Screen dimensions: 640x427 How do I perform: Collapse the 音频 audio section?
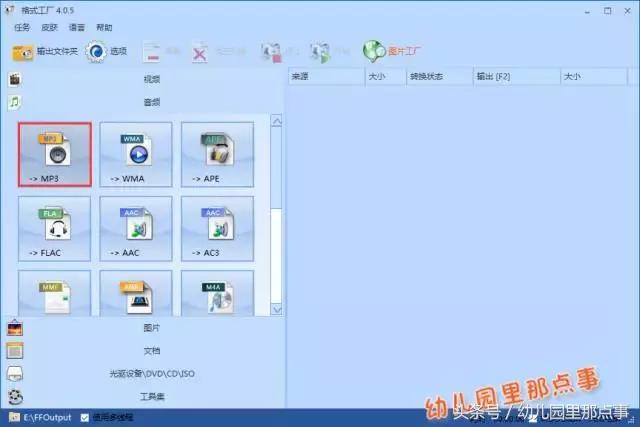click(152, 102)
